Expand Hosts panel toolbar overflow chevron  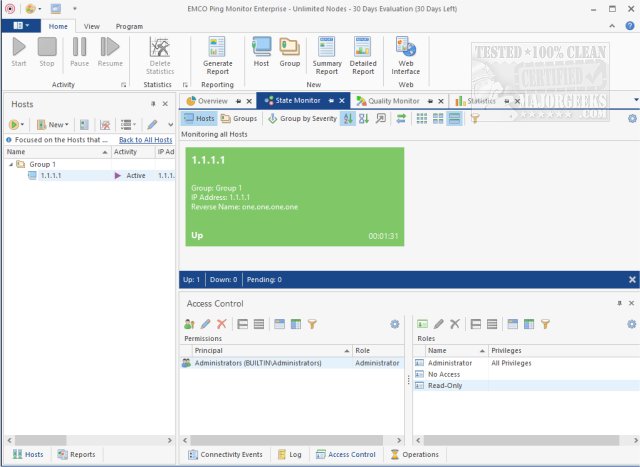(170, 125)
